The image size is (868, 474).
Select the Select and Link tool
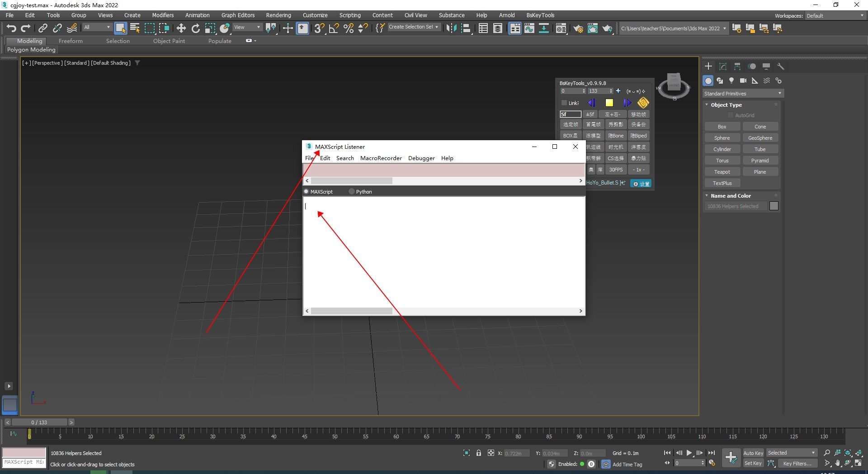pos(42,28)
